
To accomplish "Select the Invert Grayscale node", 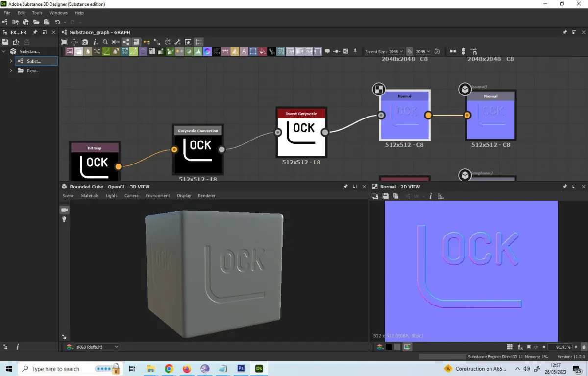I will point(301,133).
